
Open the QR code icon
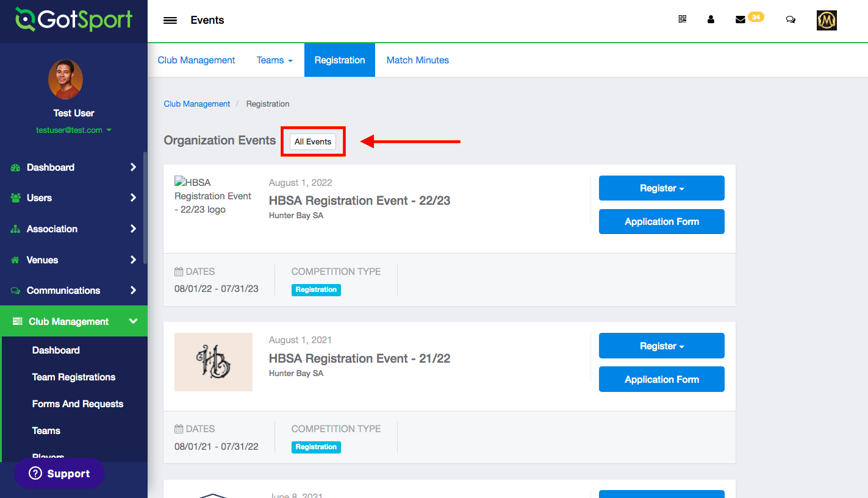point(683,20)
